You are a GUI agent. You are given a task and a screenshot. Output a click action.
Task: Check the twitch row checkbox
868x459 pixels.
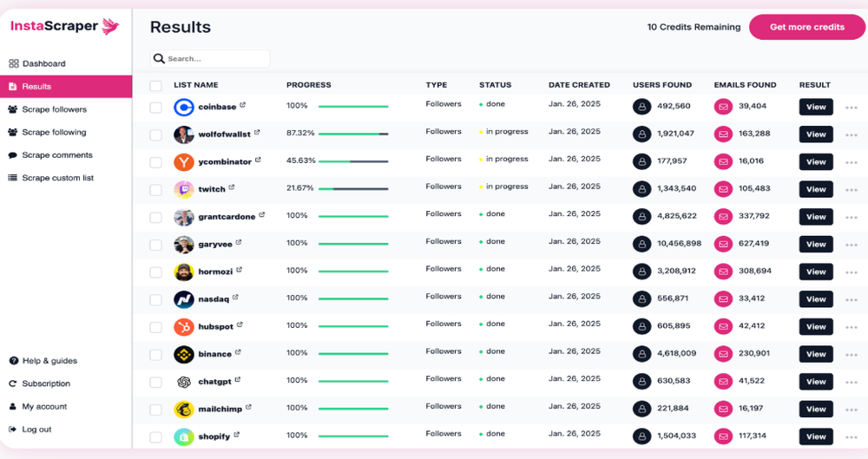[x=156, y=190]
